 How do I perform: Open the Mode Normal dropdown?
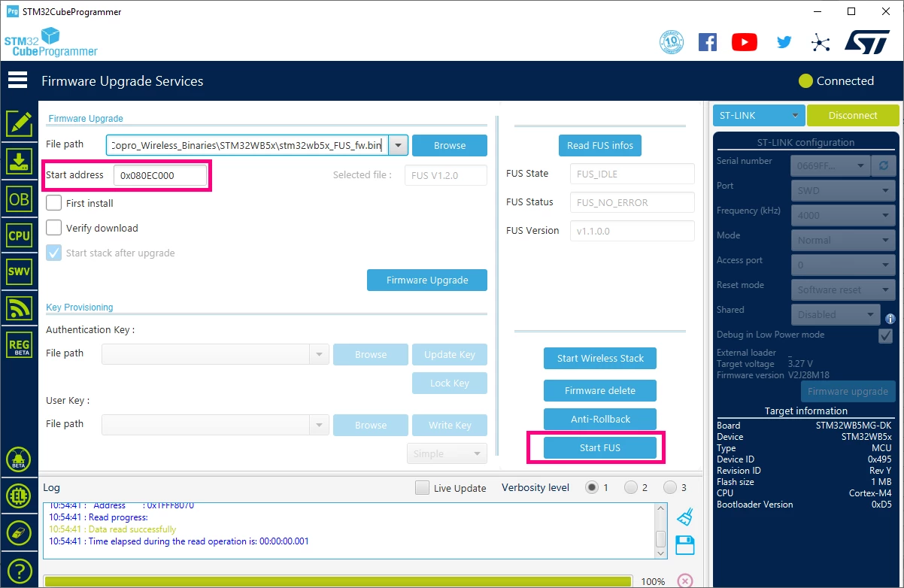click(x=843, y=240)
